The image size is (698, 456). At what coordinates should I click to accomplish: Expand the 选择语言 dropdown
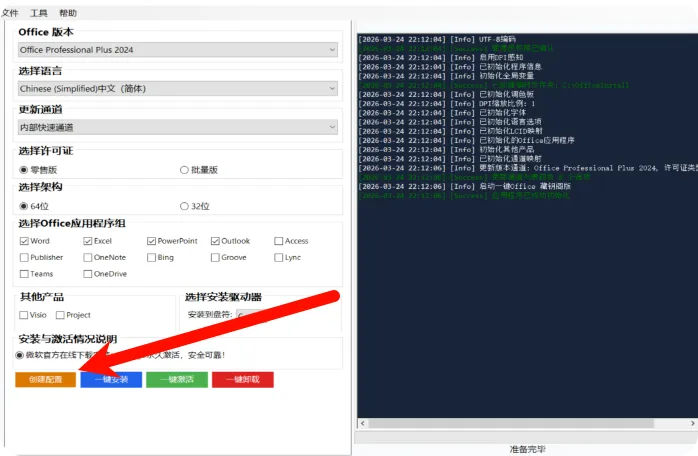pyautogui.click(x=178, y=89)
